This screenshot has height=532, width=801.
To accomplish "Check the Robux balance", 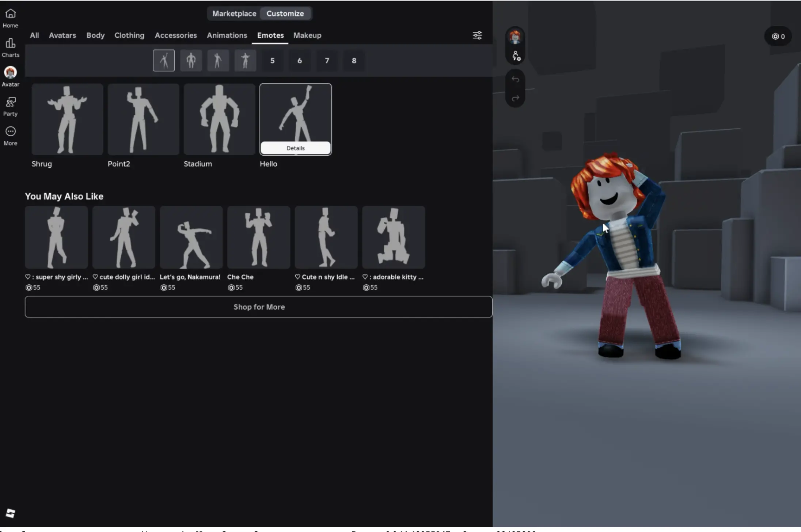I will [778, 36].
